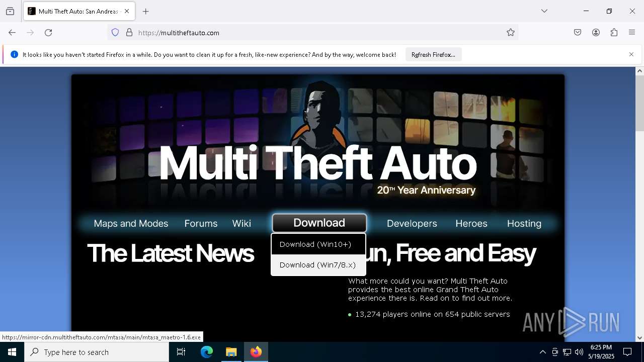The width and height of the screenshot is (644, 362).
Task: Expand the list all tabs chevron
Action: 544,11
